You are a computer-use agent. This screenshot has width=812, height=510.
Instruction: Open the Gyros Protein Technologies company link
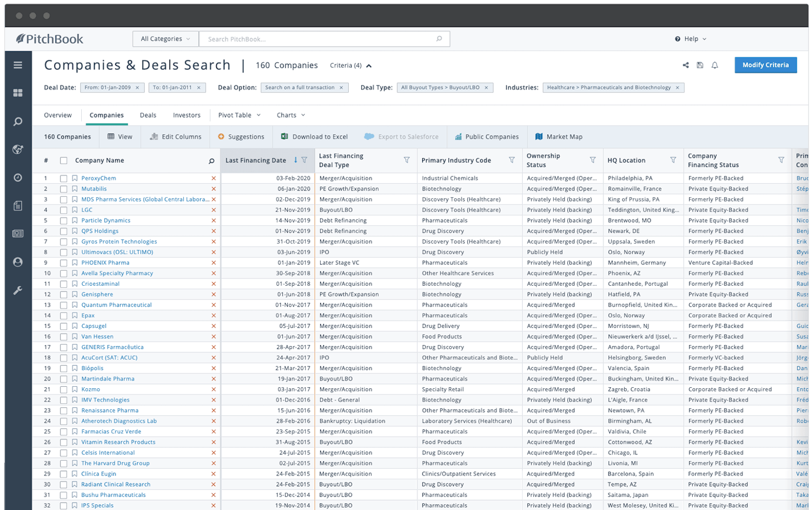coord(119,242)
